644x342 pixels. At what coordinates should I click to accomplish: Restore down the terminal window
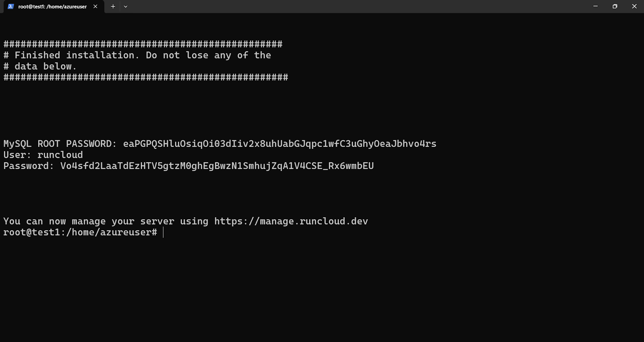coord(615,6)
